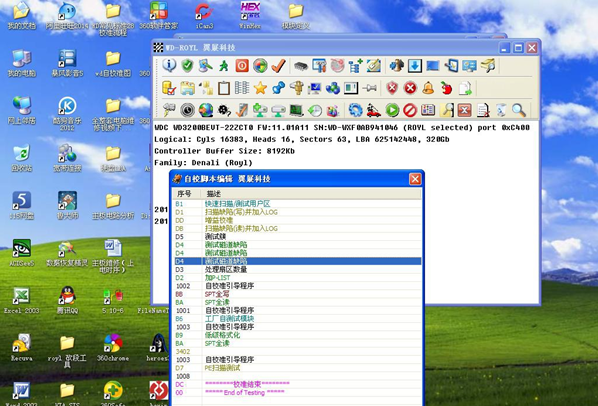Click the 回收站 recycle bin desktop icon
The height and width of the screenshot is (406, 598).
[x=21, y=158]
